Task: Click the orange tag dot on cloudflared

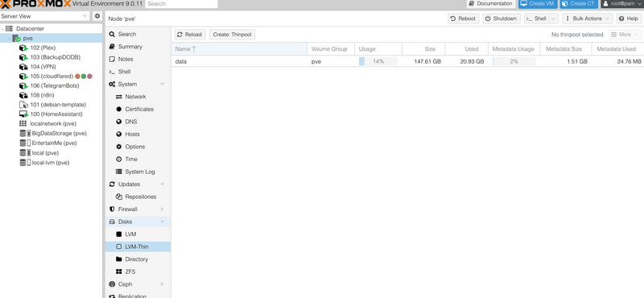Action: [x=77, y=77]
